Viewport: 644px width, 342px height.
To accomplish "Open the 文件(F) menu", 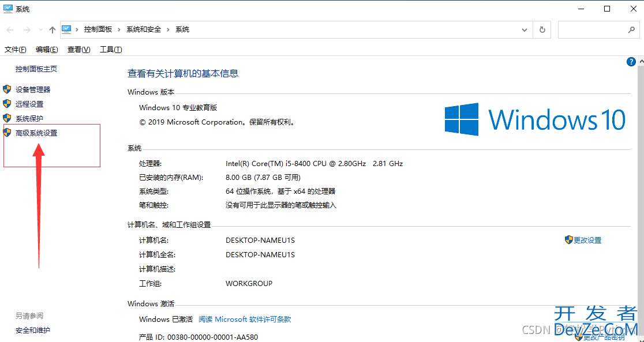I will click(16, 49).
